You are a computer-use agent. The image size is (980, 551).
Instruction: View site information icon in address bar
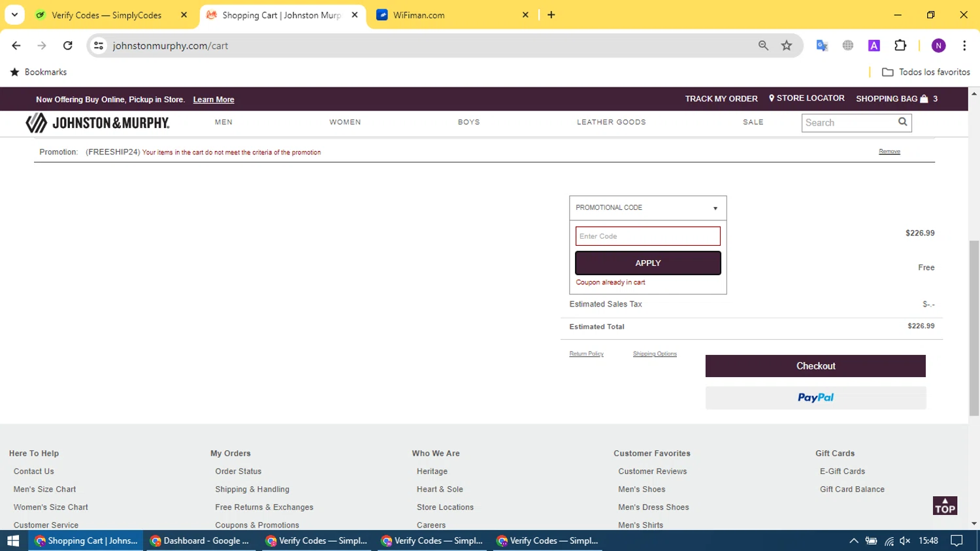(99, 46)
